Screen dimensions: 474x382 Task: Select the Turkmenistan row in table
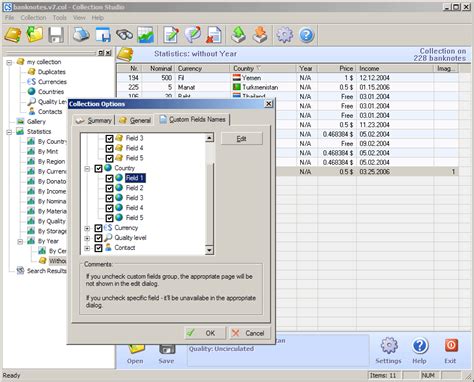point(288,87)
